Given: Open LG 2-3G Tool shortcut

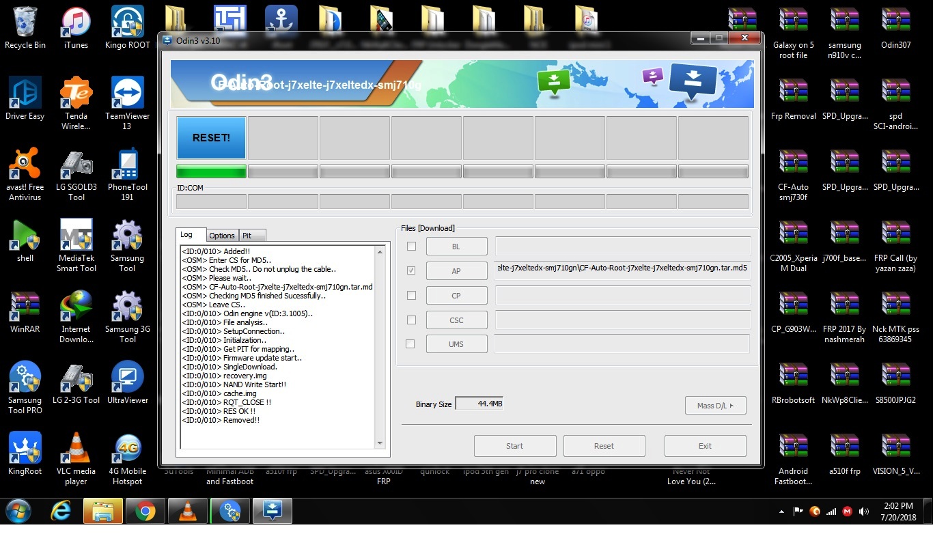Looking at the screenshot, I should point(76,382).
